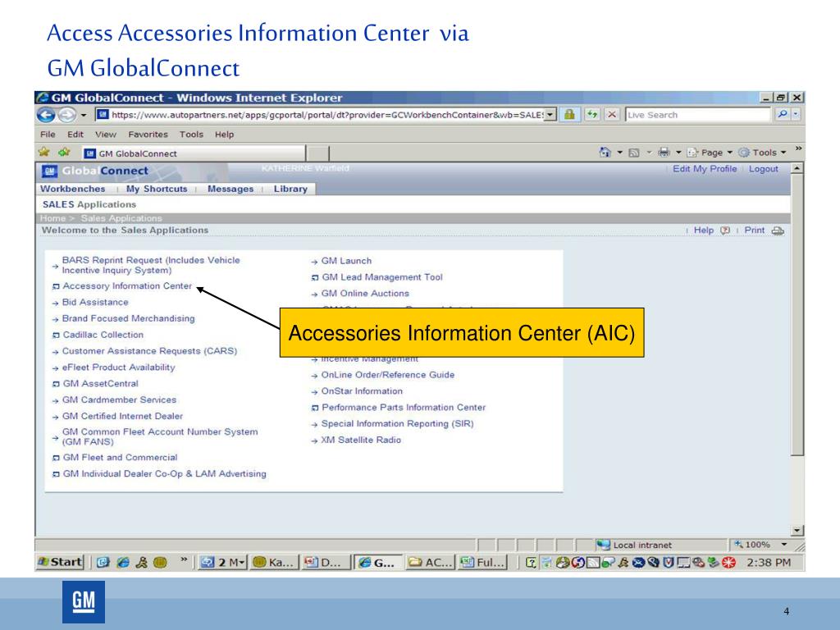Open XM Satellite Radio link
840x630 pixels.
click(361, 440)
